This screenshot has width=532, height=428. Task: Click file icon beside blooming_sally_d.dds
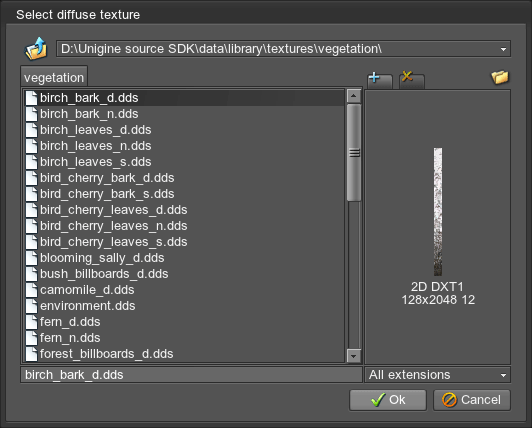[32, 258]
